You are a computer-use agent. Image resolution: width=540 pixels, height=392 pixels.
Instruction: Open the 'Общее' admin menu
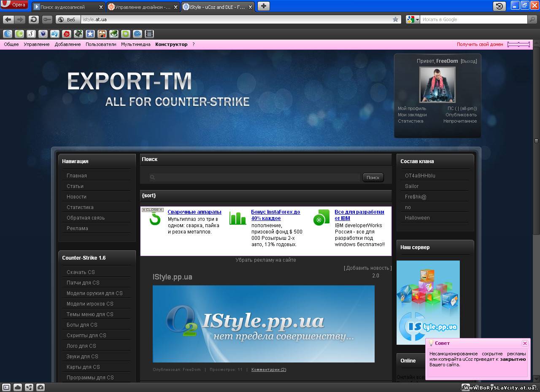[11, 44]
